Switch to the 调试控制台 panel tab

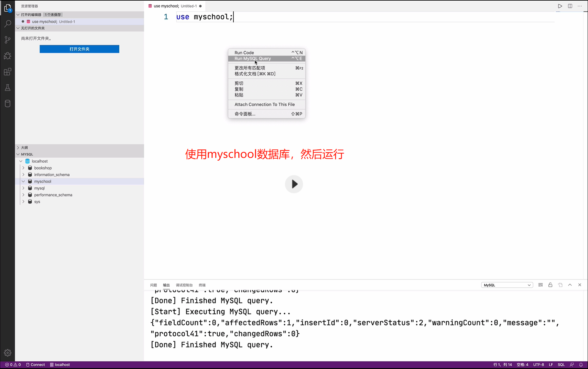pyautogui.click(x=184, y=285)
